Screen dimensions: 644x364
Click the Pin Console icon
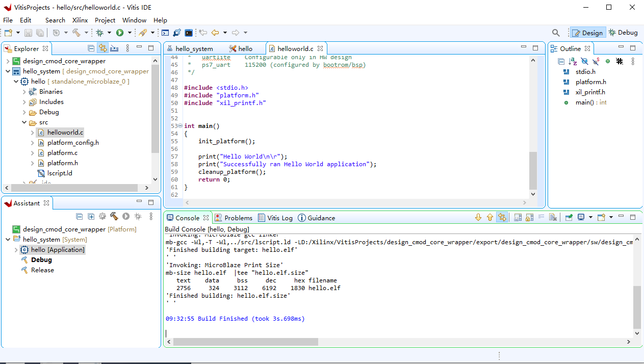point(569,218)
